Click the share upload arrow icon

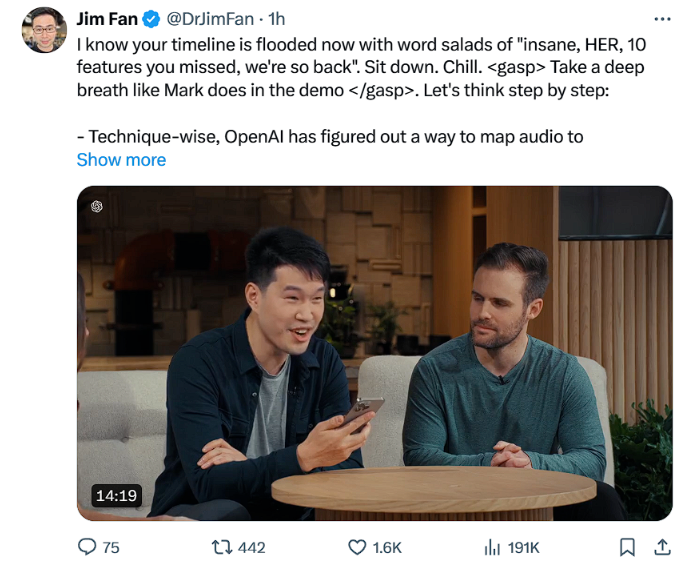point(661,547)
